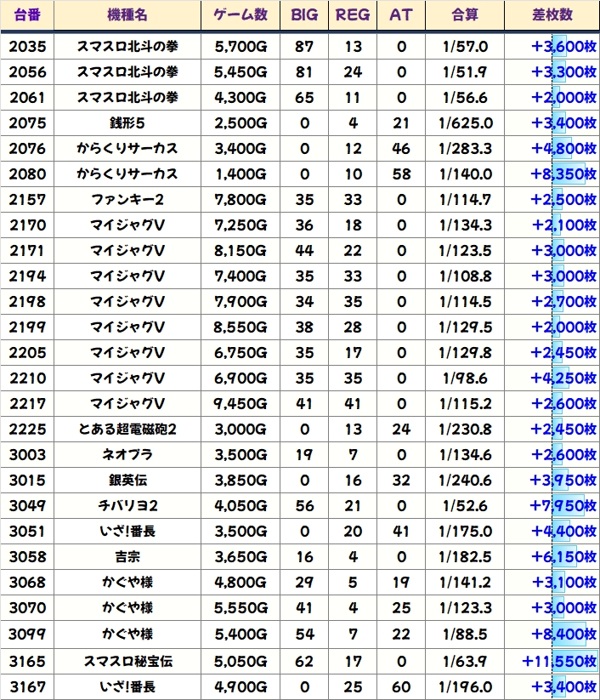Click the 台番 column header
Viewport: 600px width, 700px height.
tap(27, 15)
